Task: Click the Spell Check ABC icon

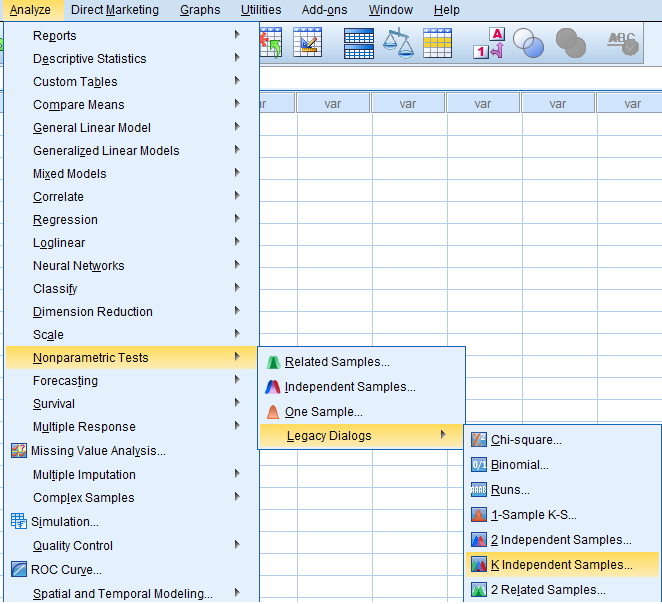Action: pyautogui.click(x=623, y=43)
